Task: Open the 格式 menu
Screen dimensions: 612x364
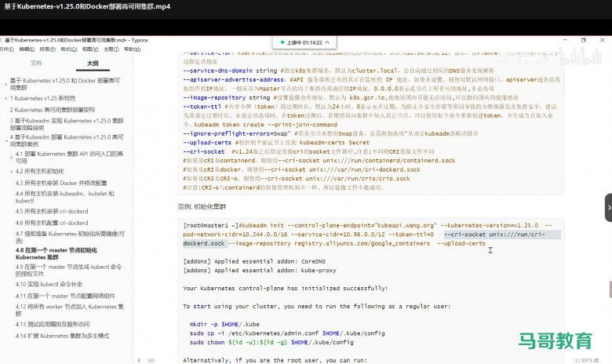Action: 69,49
